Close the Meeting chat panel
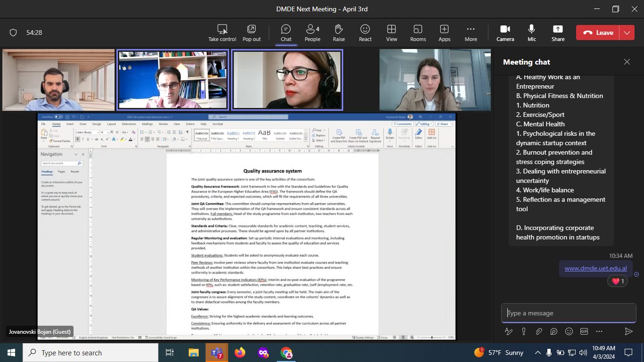Screen dimensions: 644x362 click(627, 62)
